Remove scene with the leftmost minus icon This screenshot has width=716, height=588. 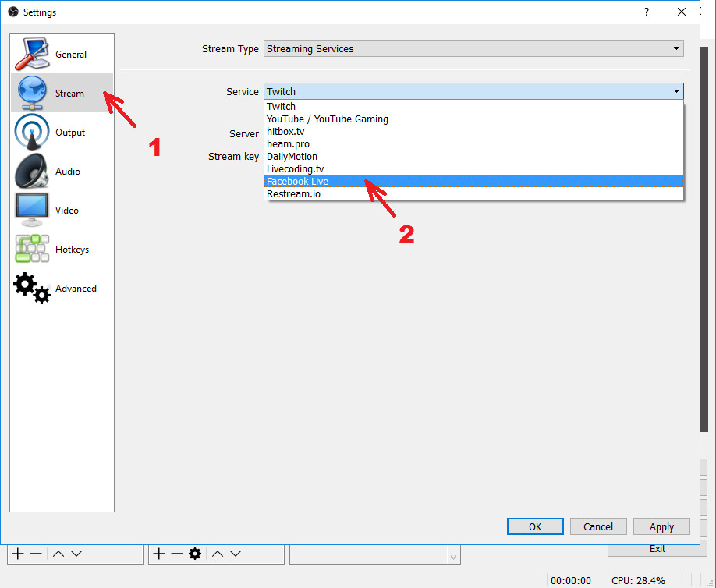(36, 554)
